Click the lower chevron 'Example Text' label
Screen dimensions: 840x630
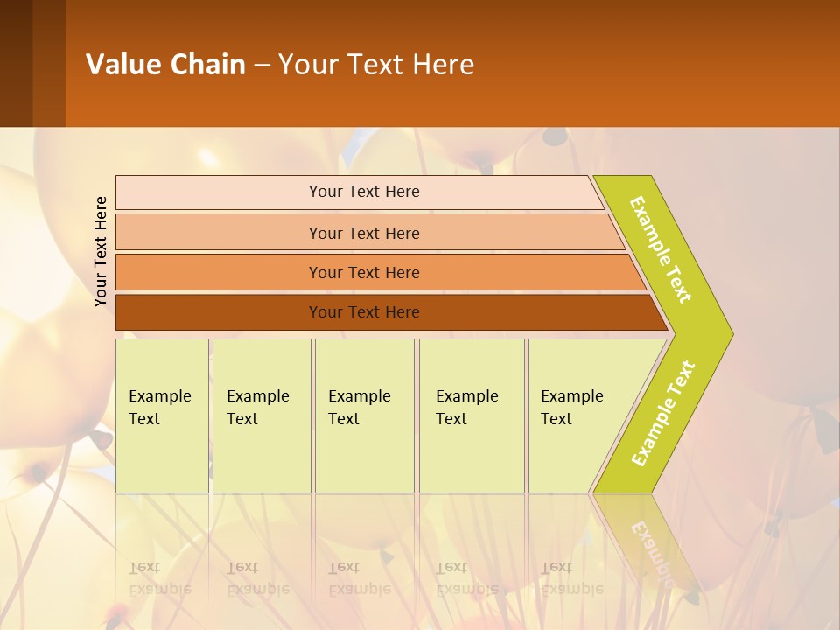pyautogui.click(x=664, y=413)
